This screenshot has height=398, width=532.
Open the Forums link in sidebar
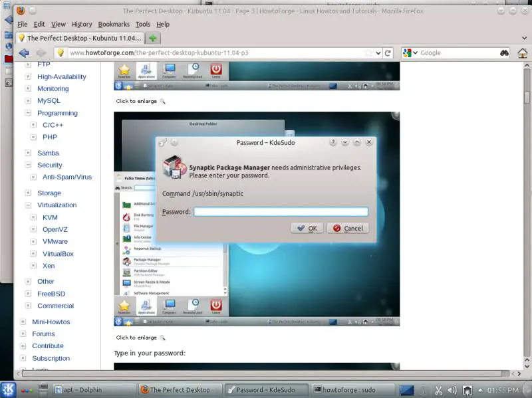(x=43, y=334)
